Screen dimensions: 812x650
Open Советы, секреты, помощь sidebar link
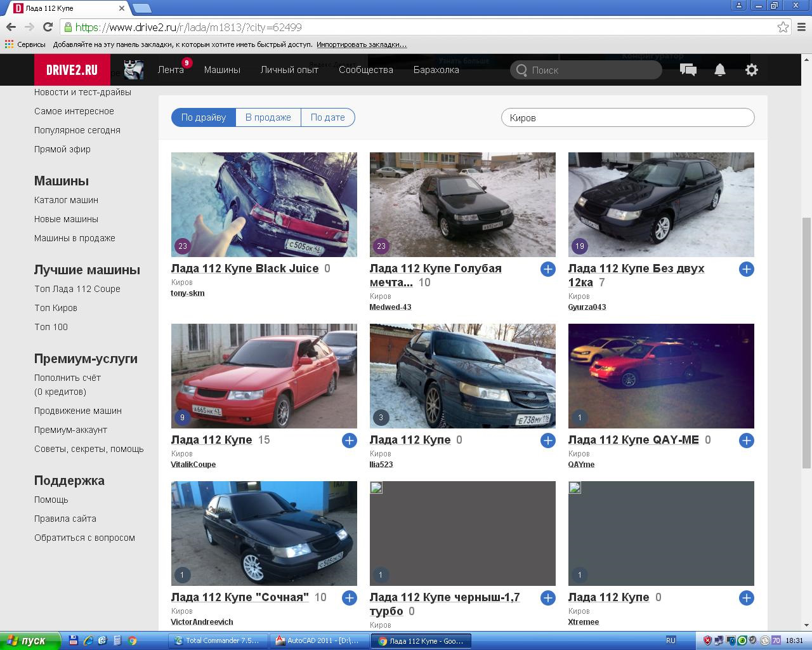click(x=89, y=449)
